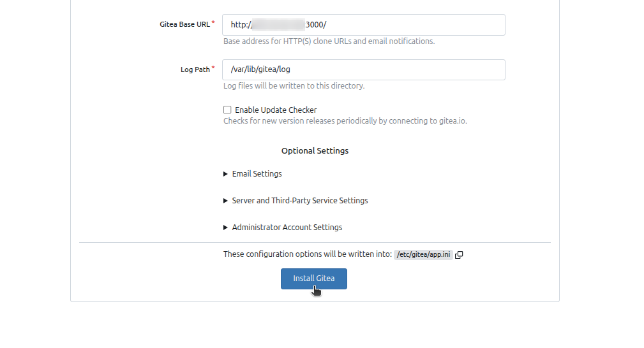Click 'Log files will be written' hint text
644x348 pixels.
[x=294, y=86]
